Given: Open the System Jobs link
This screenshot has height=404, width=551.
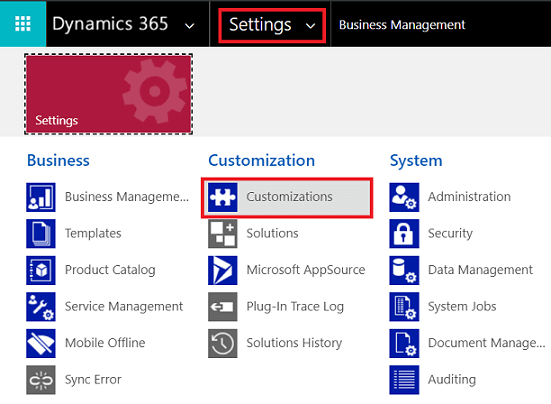Looking at the screenshot, I should (462, 306).
